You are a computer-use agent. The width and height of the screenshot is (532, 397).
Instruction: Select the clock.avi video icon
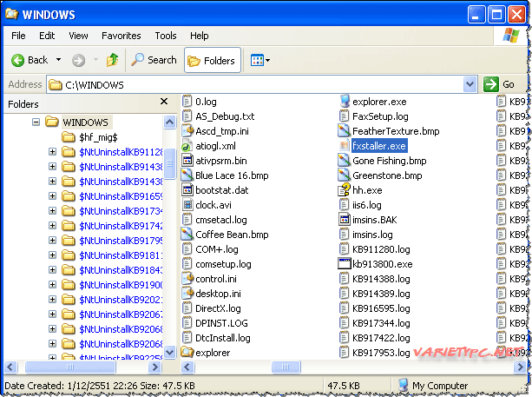(x=187, y=205)
